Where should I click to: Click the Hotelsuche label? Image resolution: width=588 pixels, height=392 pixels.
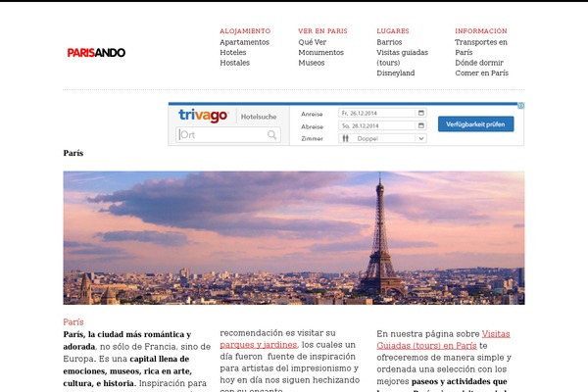pos(259,117)
